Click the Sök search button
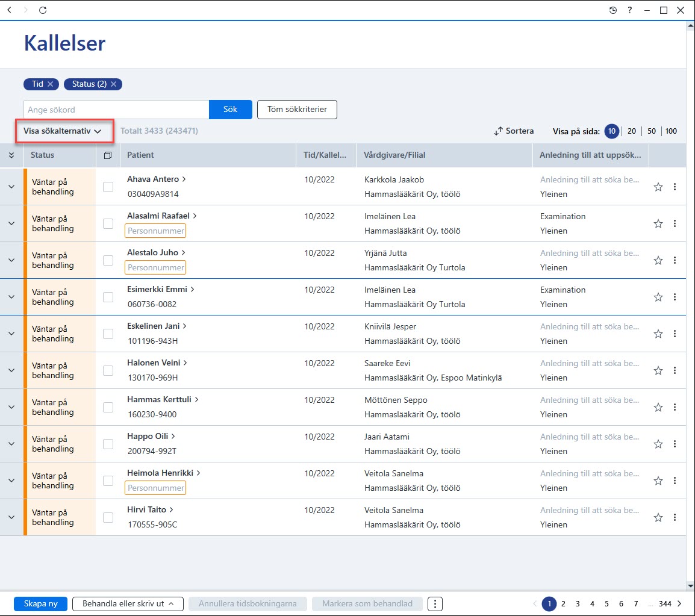The width and height of the screenshot is (695, 616). coord(231,110)
